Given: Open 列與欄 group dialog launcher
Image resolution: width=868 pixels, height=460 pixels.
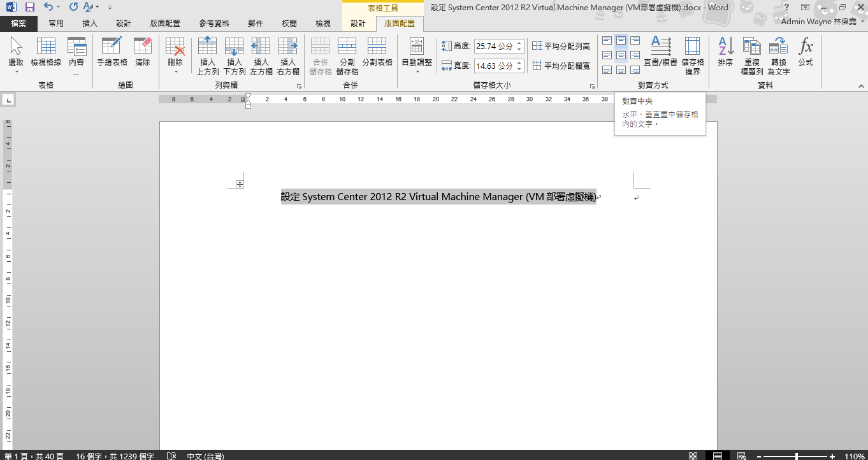Looking at the screenshot, I should (x=299, y=85).
